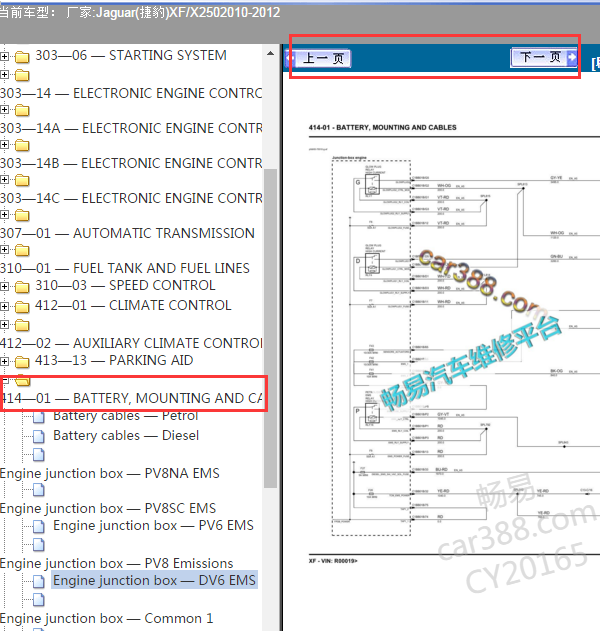Open Engine junction box — PV6 EMS
The height and width of the screenshot is (631, 600).
click(153, 525)
